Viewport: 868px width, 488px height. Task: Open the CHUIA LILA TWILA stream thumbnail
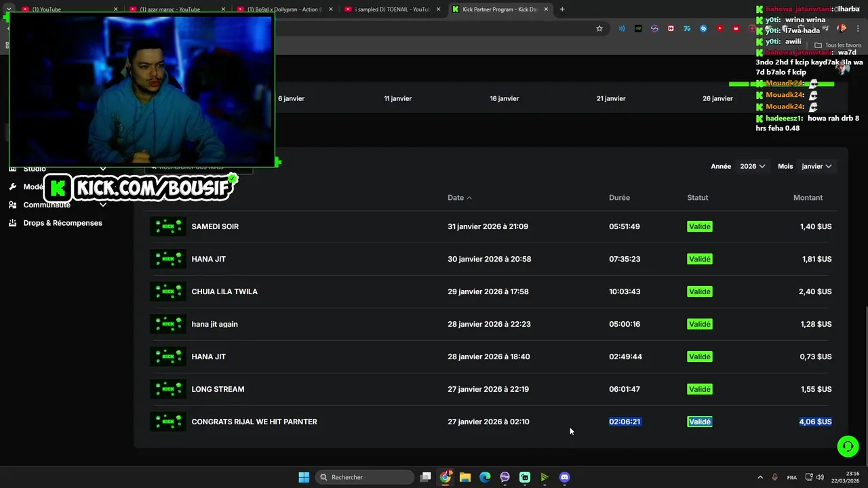[167, 291]
